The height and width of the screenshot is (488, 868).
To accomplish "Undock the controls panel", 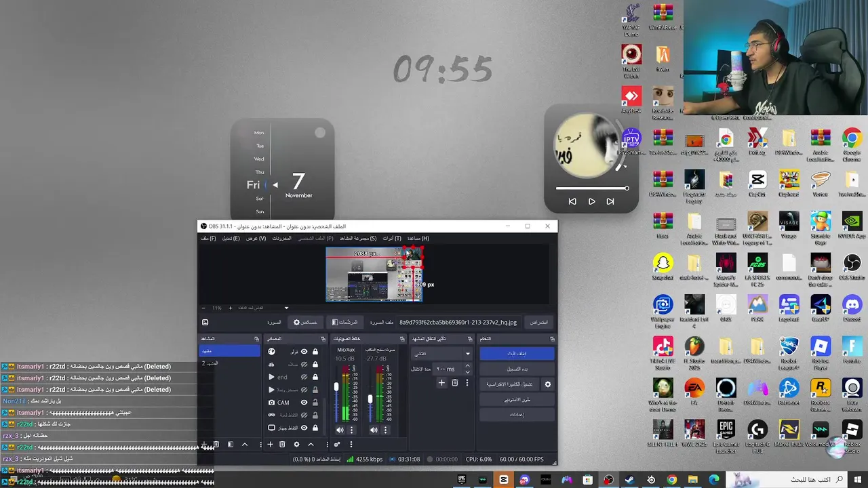I will point(552,339).
